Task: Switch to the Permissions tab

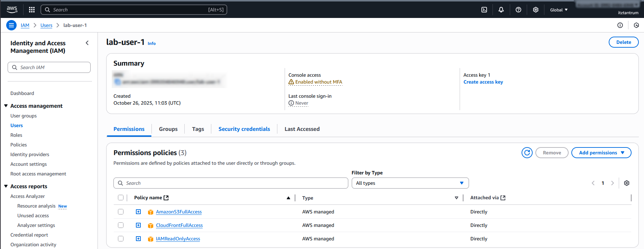Action: point(129,129)
